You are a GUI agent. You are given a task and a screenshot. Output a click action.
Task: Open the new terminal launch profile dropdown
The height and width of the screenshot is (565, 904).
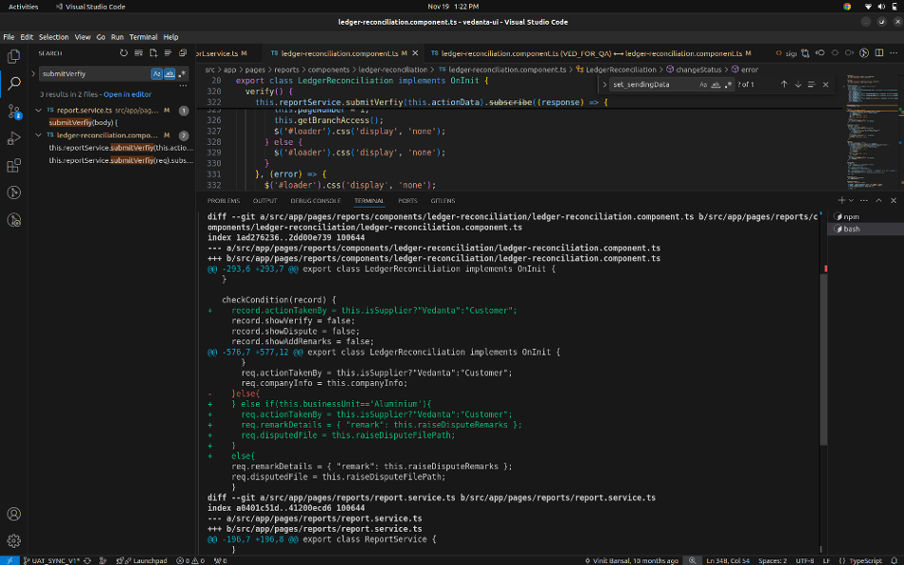coord(852,201)
